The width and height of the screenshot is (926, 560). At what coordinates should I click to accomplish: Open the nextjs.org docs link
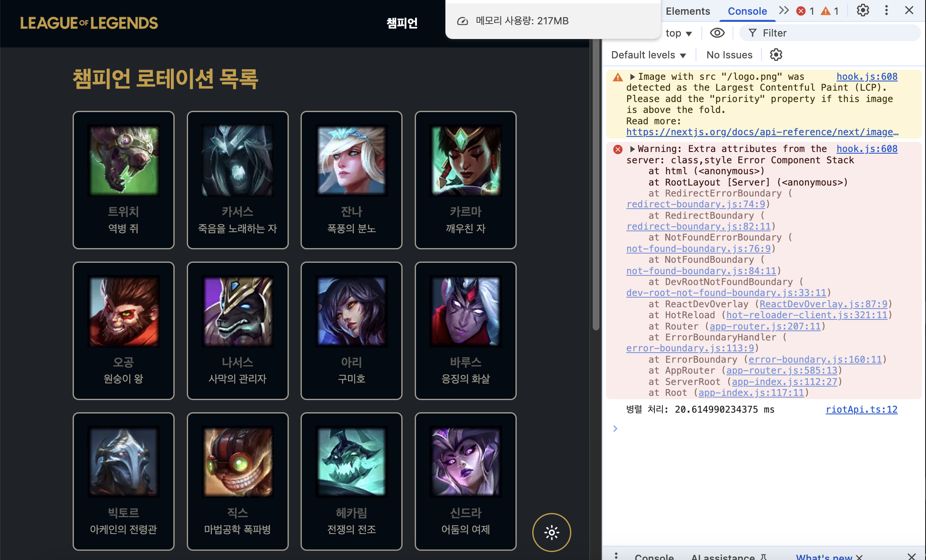tap(762, 132)
